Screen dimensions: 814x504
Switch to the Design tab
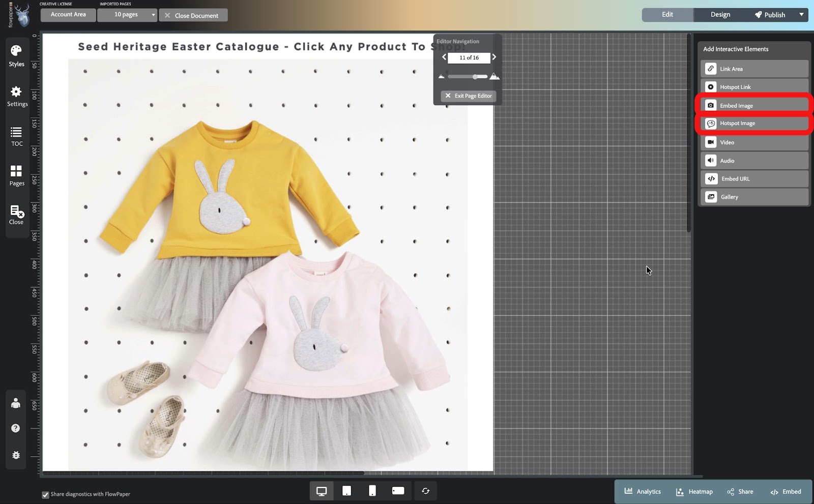tap(720, 15)
